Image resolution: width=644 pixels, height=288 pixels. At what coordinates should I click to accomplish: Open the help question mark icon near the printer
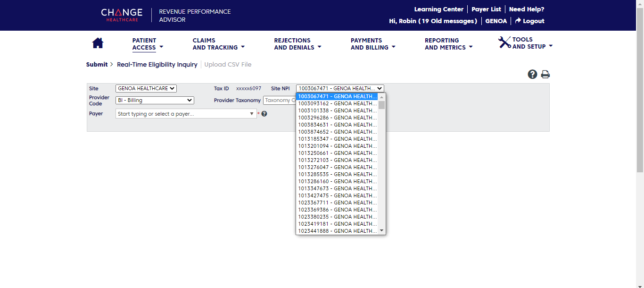(532, 74)
